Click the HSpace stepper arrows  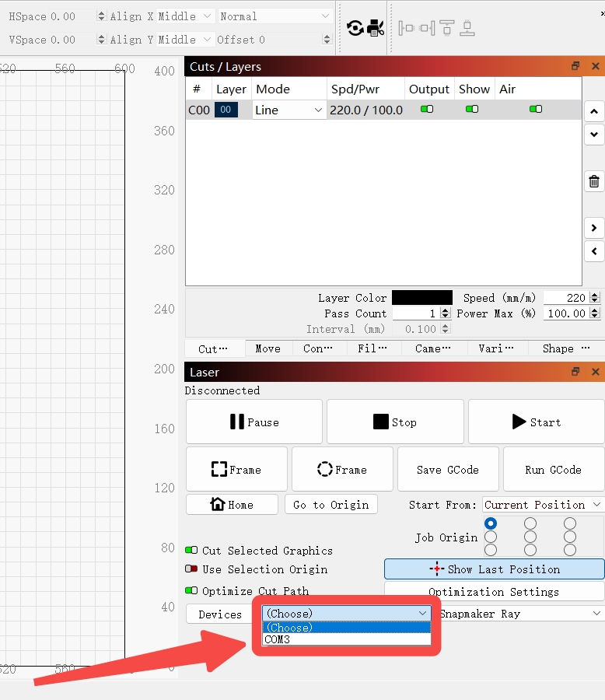click(101, 16)
